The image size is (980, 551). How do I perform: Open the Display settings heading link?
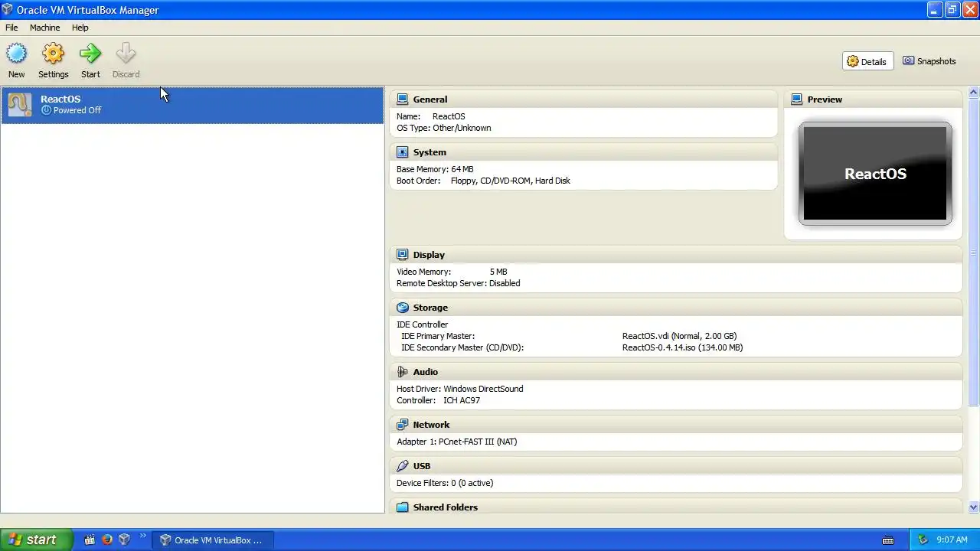(x=429, y=255)
